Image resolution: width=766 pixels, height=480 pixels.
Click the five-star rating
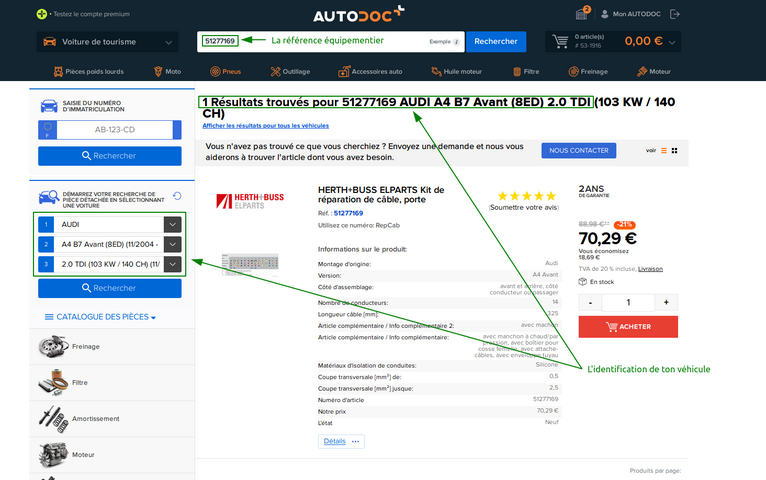[527, 196]
